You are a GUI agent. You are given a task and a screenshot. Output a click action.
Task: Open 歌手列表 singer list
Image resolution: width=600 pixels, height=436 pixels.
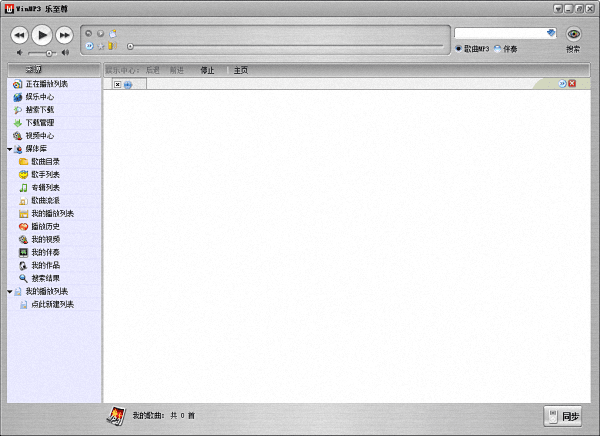point(44,175)
